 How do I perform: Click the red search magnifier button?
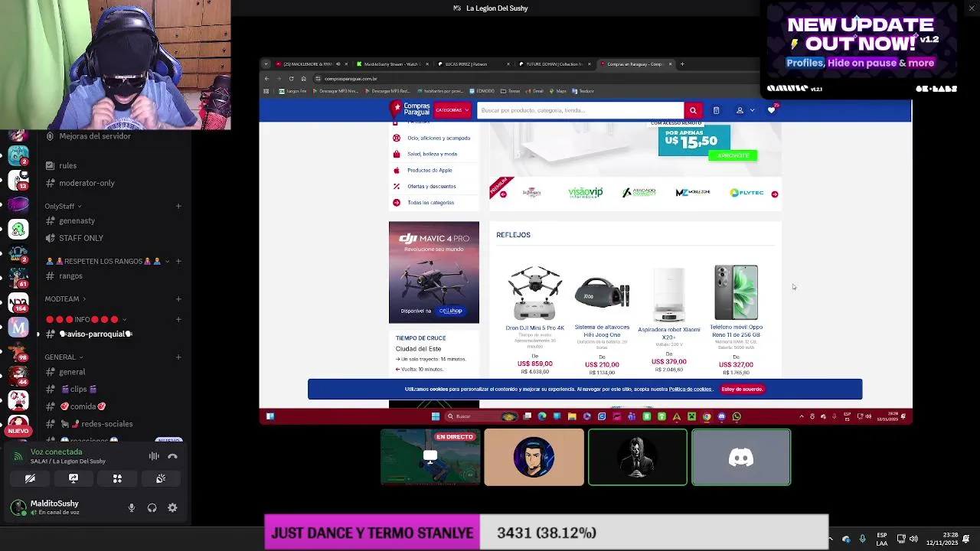coord(693,110)
